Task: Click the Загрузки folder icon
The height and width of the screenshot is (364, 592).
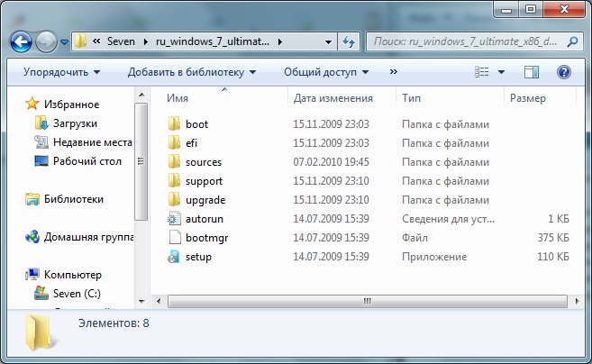Action: [x=41, y=123]
